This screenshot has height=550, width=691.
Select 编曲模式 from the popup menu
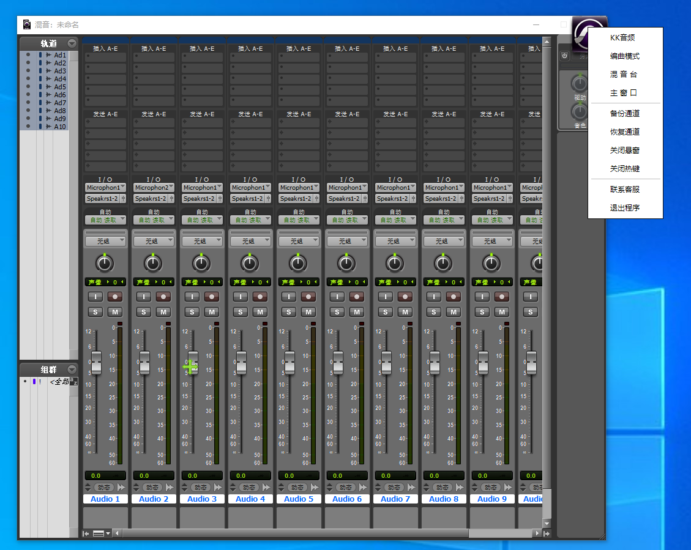click(x=625, y=56)
